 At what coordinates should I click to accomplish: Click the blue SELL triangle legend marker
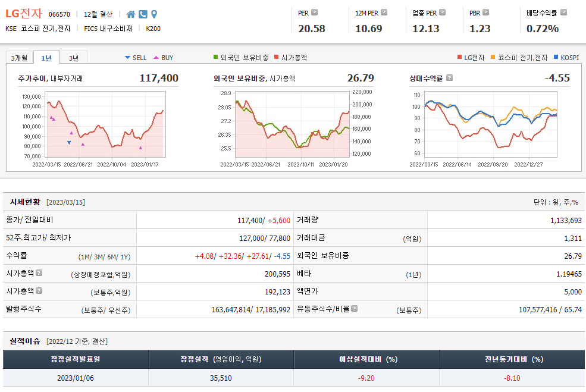click(x=127, y=58)
